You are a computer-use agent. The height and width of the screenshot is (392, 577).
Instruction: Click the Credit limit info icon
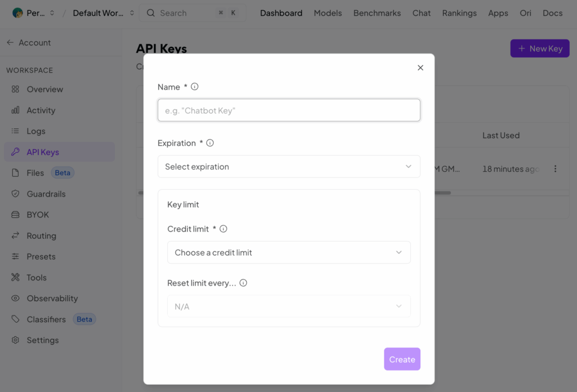point(223,229)
